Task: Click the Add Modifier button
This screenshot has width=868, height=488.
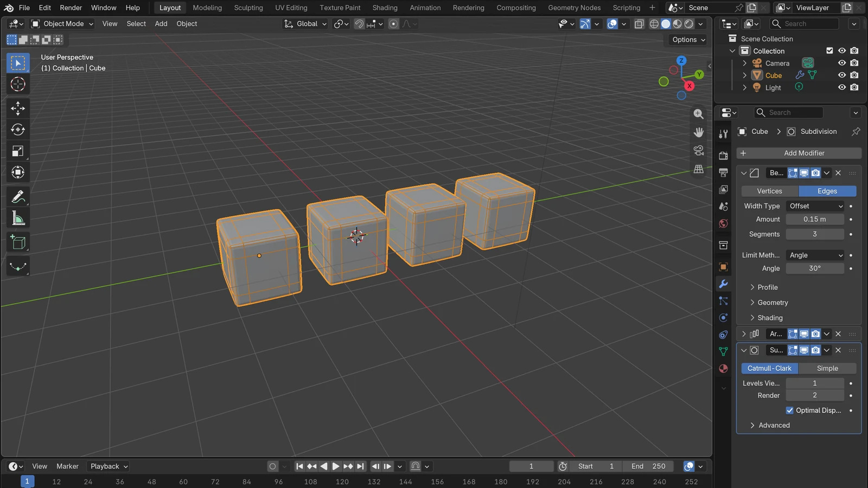Action: pos(799,153)
